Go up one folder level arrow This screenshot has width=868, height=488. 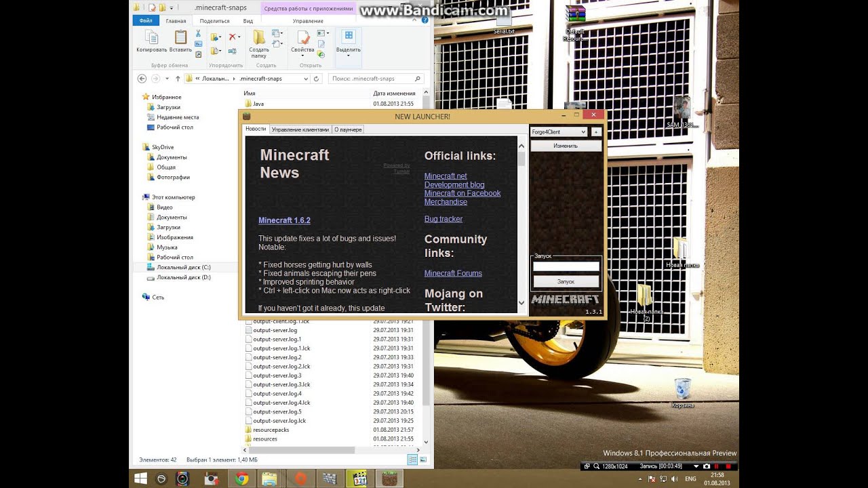[178, 79]
